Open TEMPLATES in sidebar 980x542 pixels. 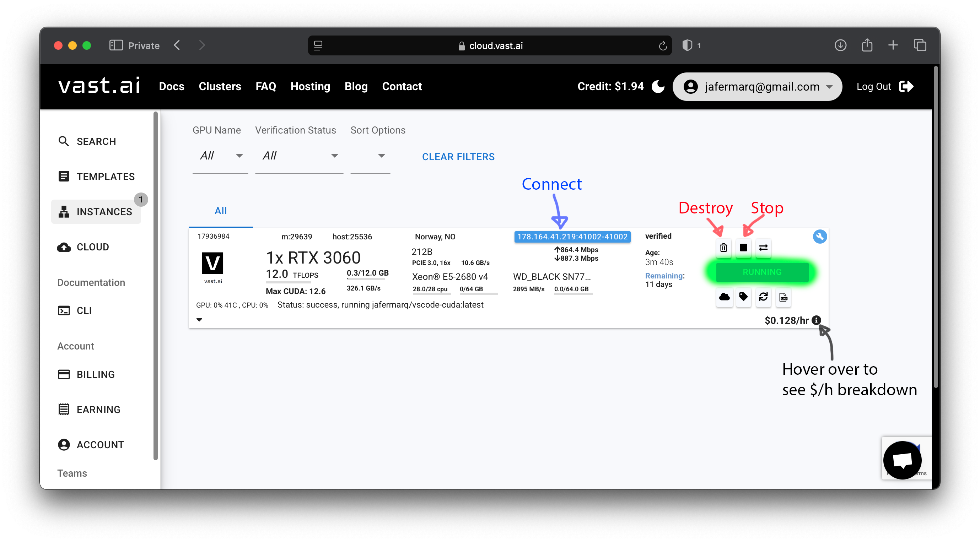pyautogui.click(x=96, y=177)
